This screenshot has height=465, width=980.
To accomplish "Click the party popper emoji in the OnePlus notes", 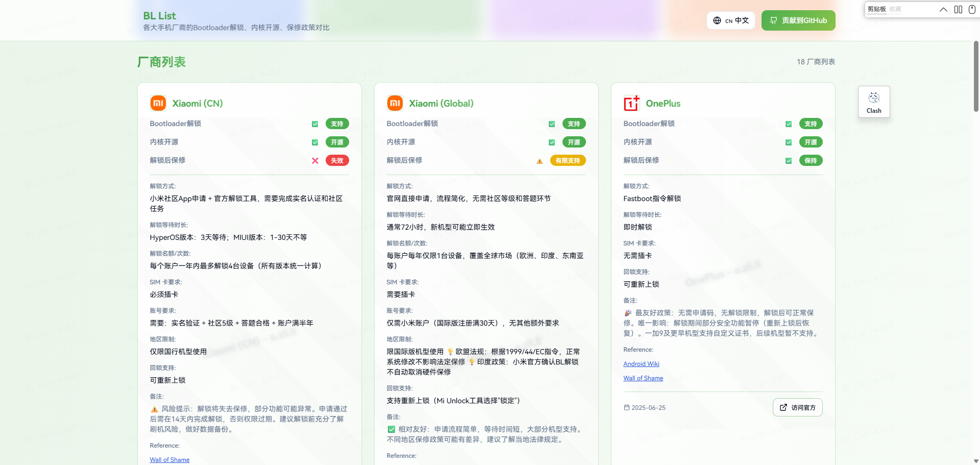I will click(628, 313).
